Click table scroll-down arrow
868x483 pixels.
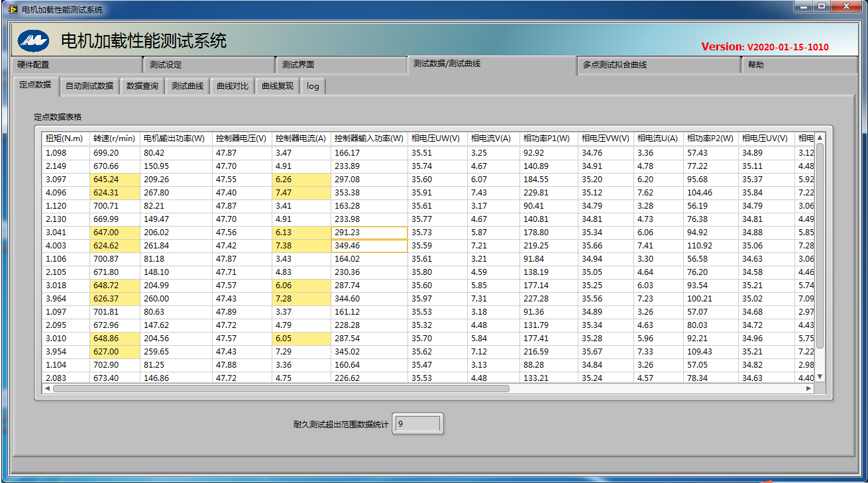820,376
